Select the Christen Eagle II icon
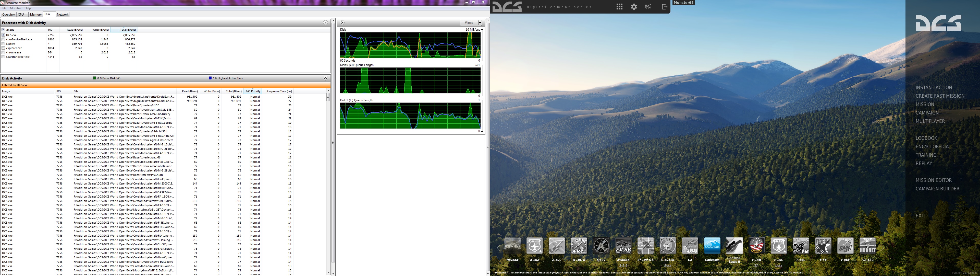This screenshot has height=276, width=980. [734, 246]
